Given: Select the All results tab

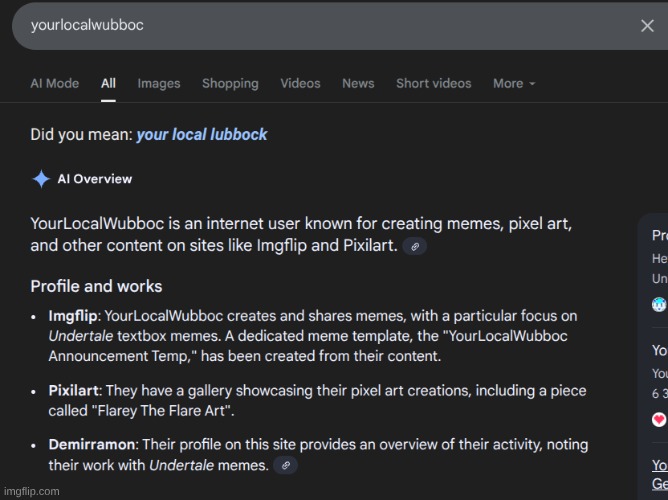Looking at the screenshot, I should pyautogui.click(x=108, y=83).
